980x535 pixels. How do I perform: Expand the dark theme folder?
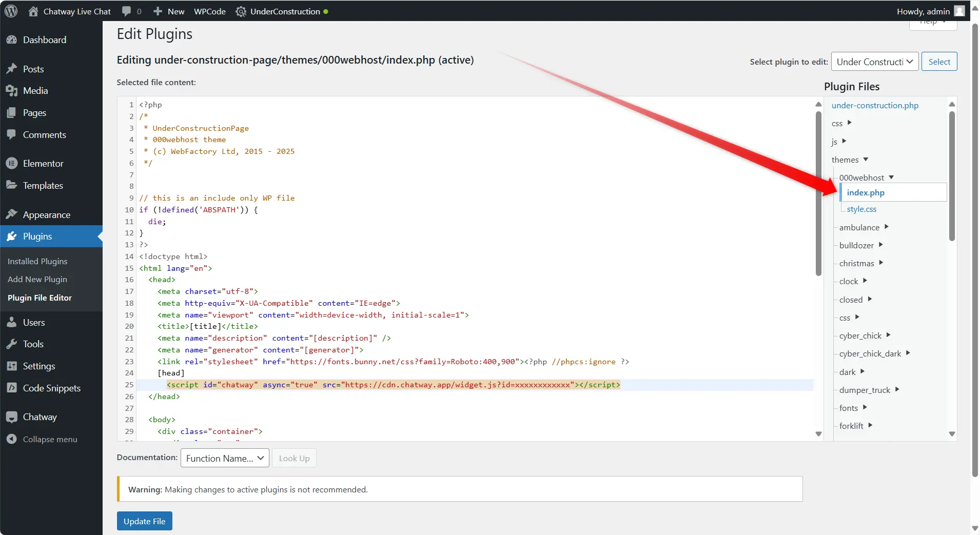coord(863,371)
